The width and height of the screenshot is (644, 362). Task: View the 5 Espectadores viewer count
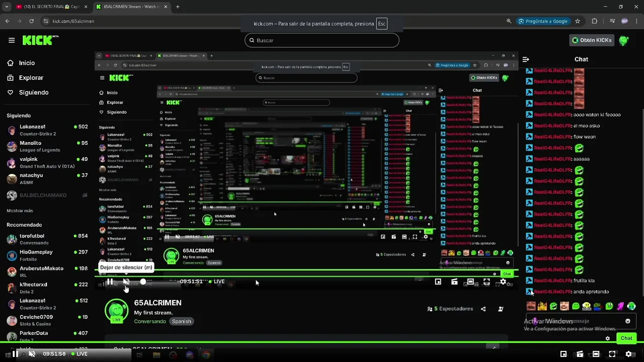click(x=450, y=309)
